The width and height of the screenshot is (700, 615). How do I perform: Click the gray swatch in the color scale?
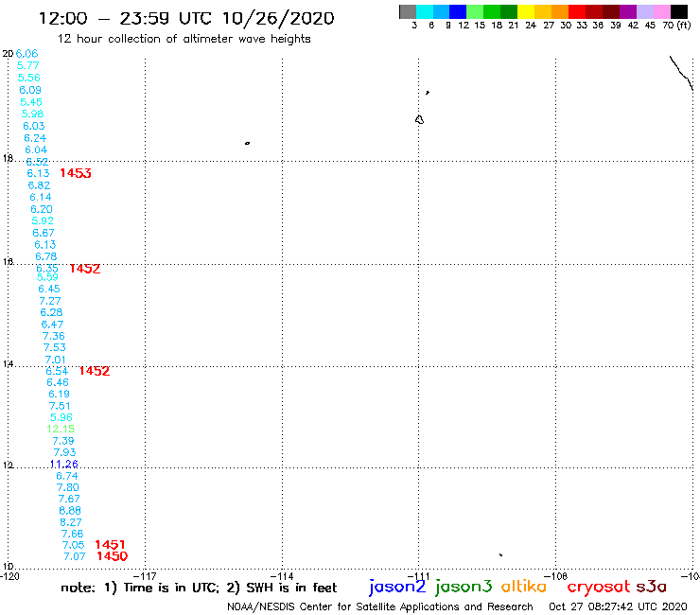tap(408, 11)
